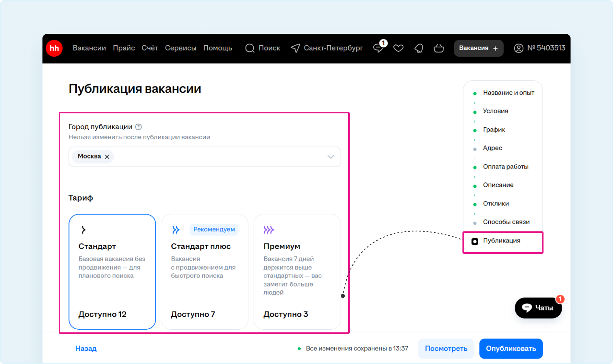Pick the Премиум tariff option
613x364 pixels.
click(x=297, y=271)
